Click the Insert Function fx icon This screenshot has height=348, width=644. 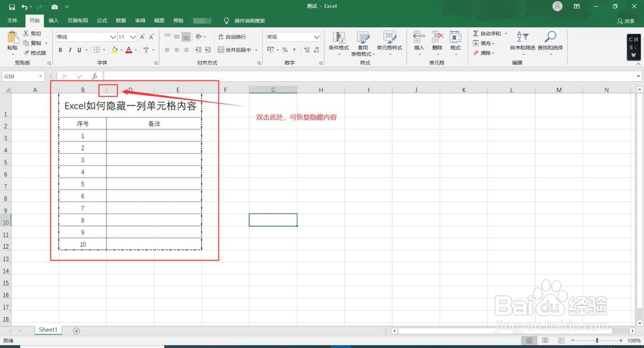coord(95,77)
